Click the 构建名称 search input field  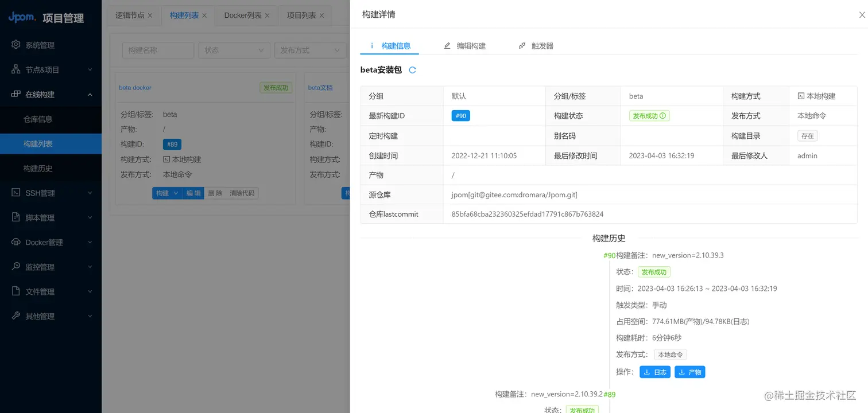tap(158, 50)
